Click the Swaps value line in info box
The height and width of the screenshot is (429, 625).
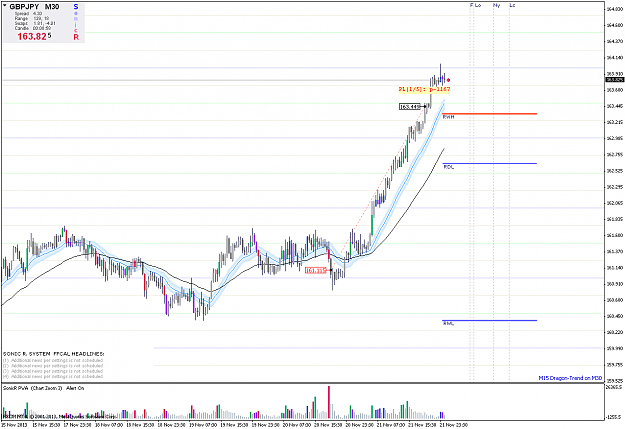pyautogui.click(x=35, y=23)
